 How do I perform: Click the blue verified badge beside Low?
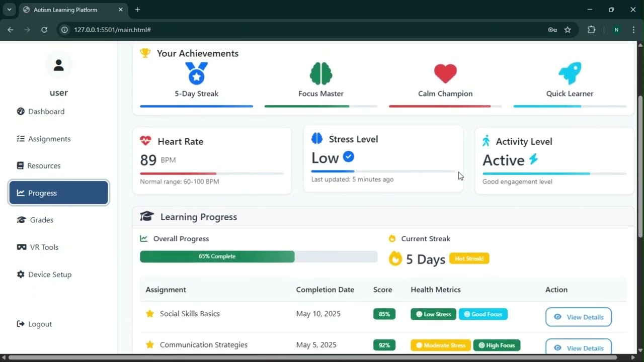pos(349,157)
